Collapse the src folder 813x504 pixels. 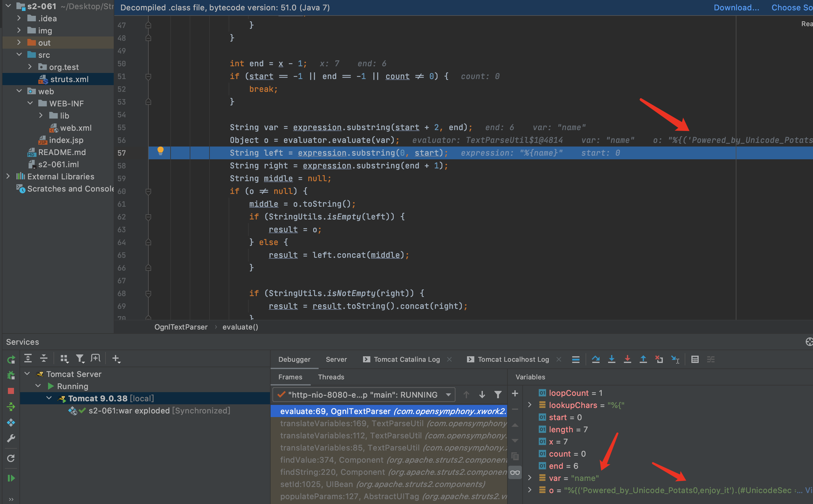click(x=19, y=54)
